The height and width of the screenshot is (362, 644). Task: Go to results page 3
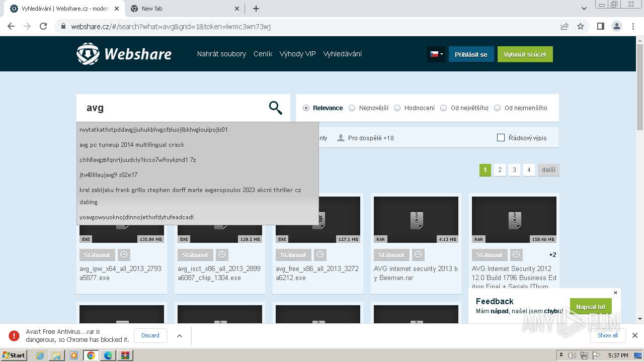point(514,170)
